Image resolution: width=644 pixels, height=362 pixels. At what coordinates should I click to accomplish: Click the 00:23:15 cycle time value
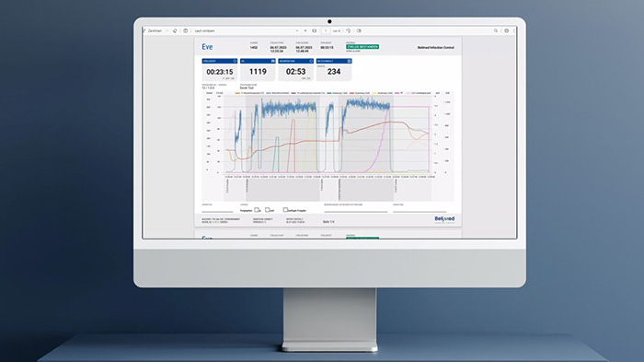220,72
